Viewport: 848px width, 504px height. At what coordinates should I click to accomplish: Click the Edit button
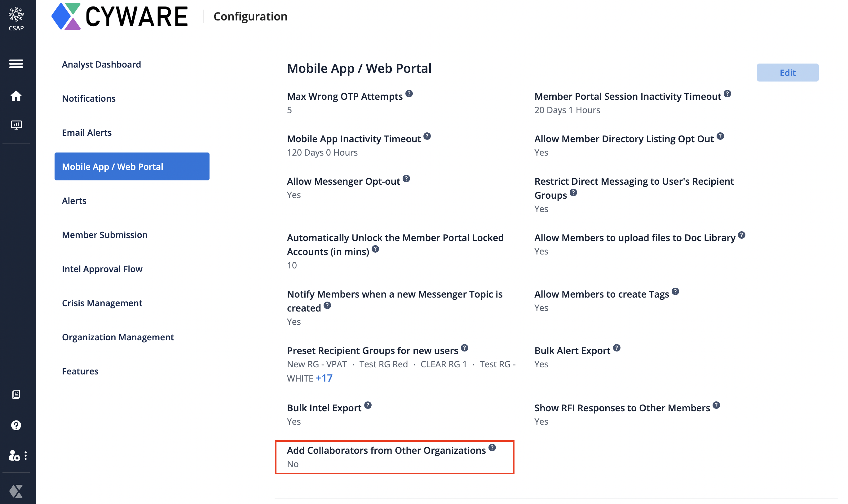787,73
